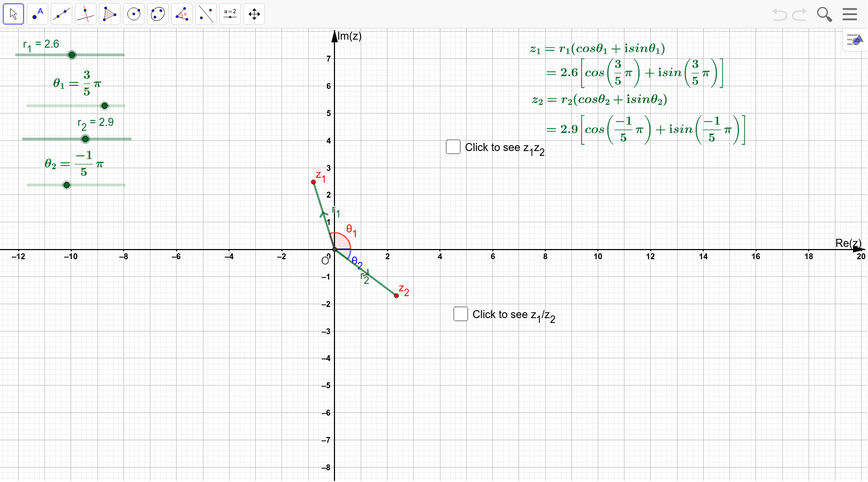The height and width of the screenshot is (482, 868).
Task: Check the Click to see z1/z2 box
Action: [461, 314]
